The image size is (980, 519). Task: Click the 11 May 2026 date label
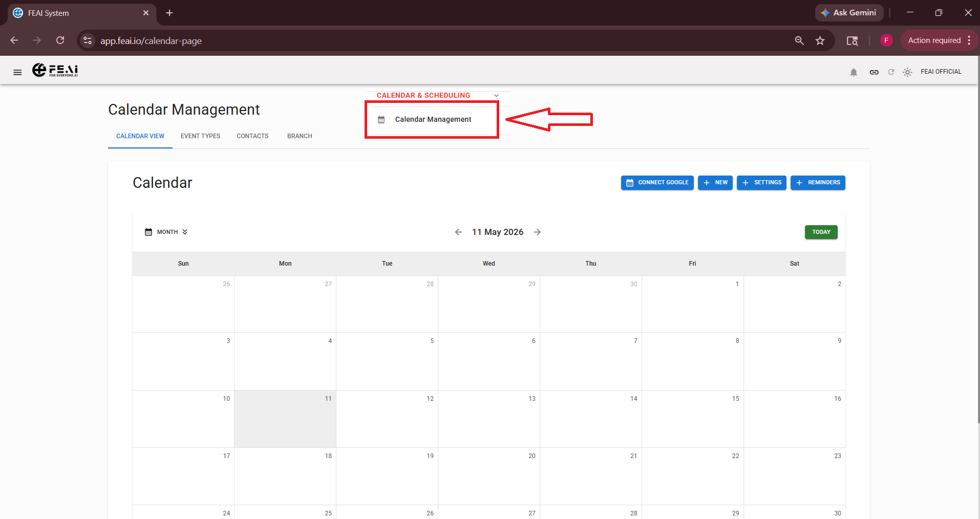[498, 232]
